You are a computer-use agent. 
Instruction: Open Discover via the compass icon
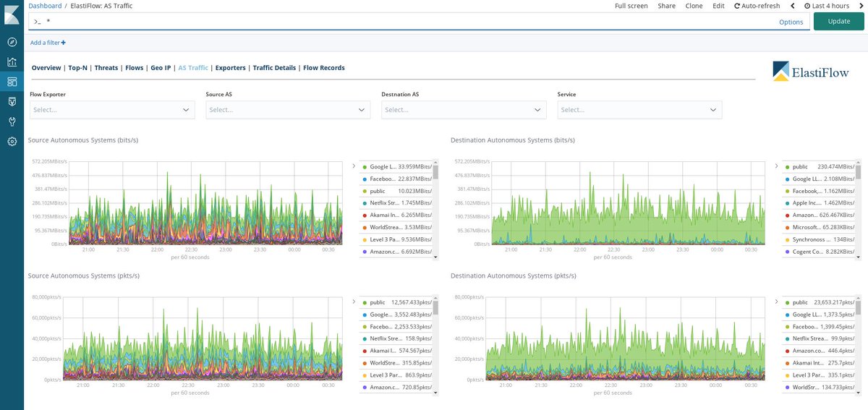click(x=12, y=42)
